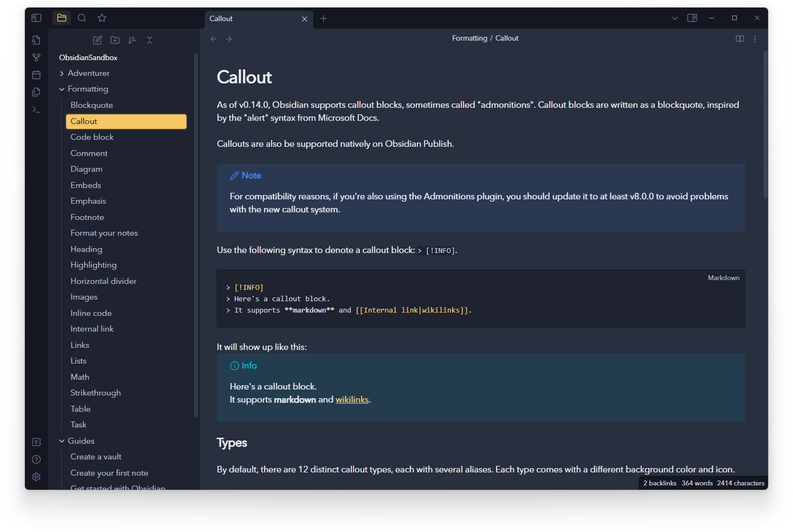Viewport: 793px width, 532px height.
Task: Open quick switcher icon in ribbon
Action: (36, 40)
